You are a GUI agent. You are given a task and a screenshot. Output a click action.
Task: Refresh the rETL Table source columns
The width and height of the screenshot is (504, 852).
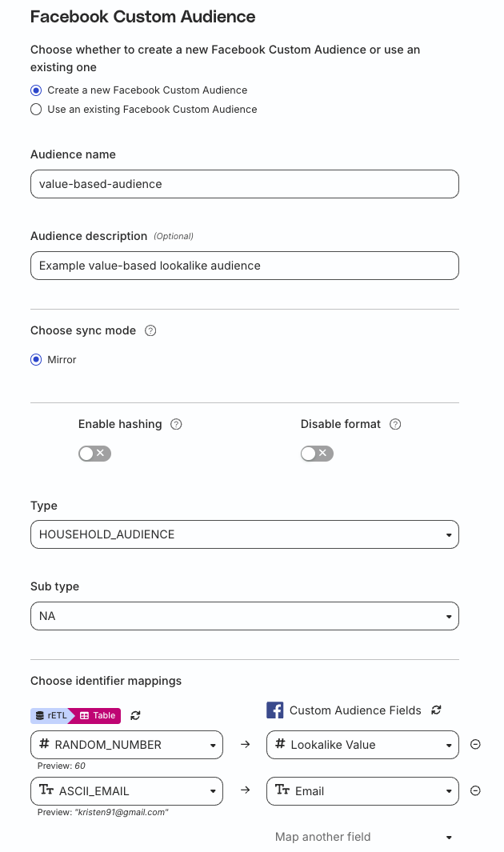[x=135, y=716]
